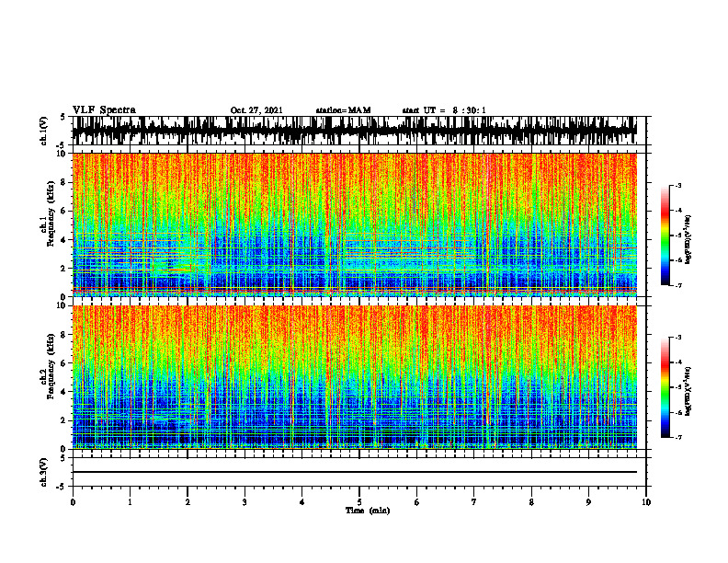Select the "start UT = 8:30:1" text
This screenshot has width=728, height=563.
[x=444, y=110]
